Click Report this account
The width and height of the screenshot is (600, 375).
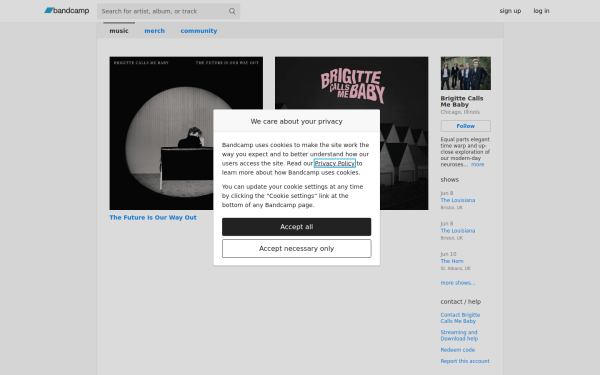click(465, 361)
